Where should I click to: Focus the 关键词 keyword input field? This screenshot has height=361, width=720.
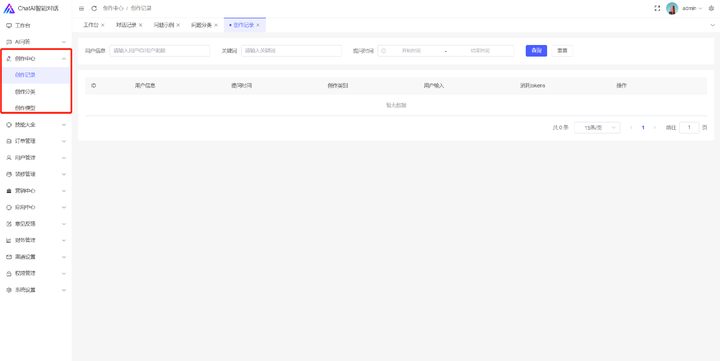291,51
